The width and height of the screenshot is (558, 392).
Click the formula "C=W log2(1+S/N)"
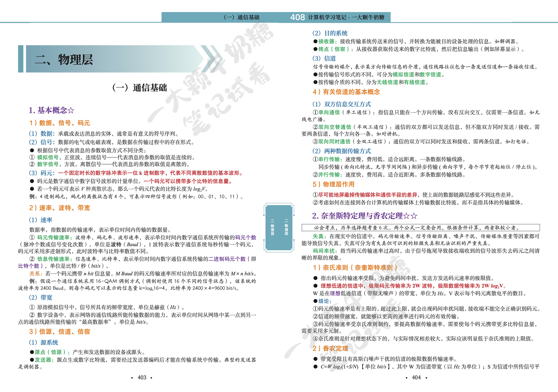339,367
